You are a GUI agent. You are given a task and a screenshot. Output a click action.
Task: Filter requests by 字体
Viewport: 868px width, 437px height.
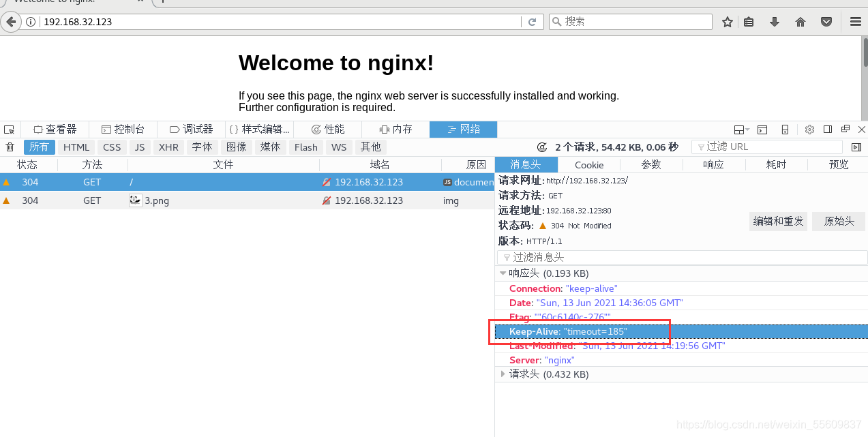click(203, 147)
